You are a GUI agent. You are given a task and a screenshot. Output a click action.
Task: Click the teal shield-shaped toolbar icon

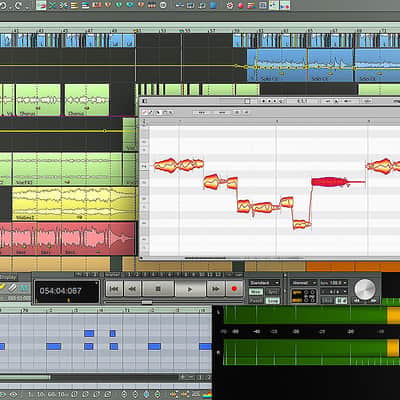click(x=130, y=5)
